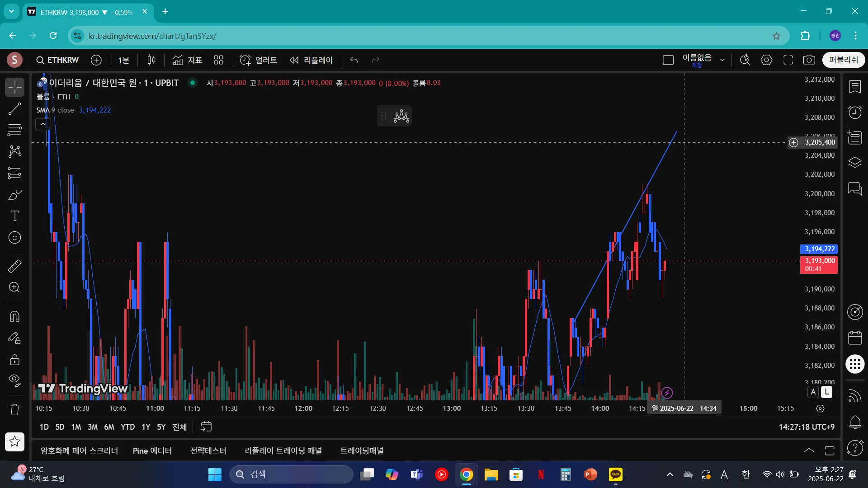Screen dimensions: 868x488
Task: Select the 1M time range button
Action: pos(76,427)
